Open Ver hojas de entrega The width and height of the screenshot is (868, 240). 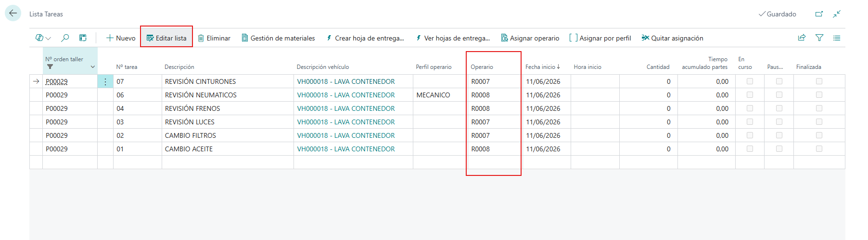pos(453,38)
